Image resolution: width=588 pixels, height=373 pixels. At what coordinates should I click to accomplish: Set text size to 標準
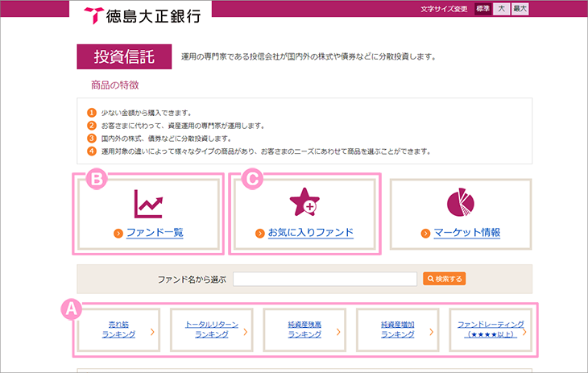(482, 9)
